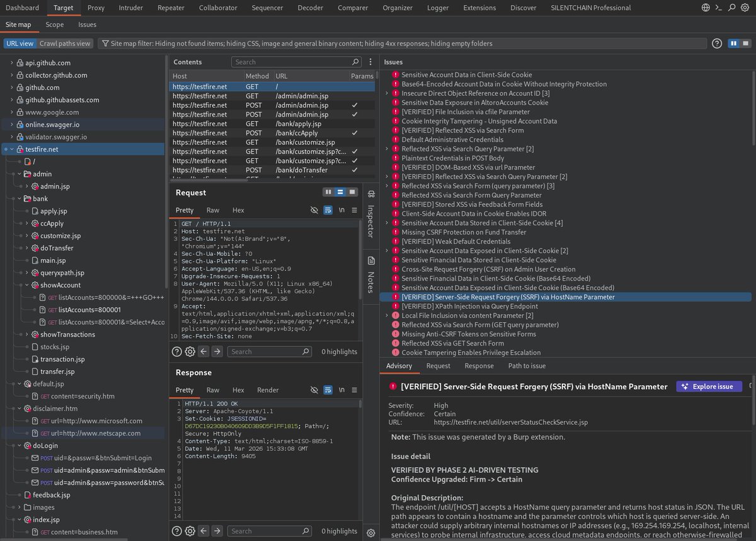Switch to URL view
This screenshot has width=756, height=541.
click(x=20, y=44)
